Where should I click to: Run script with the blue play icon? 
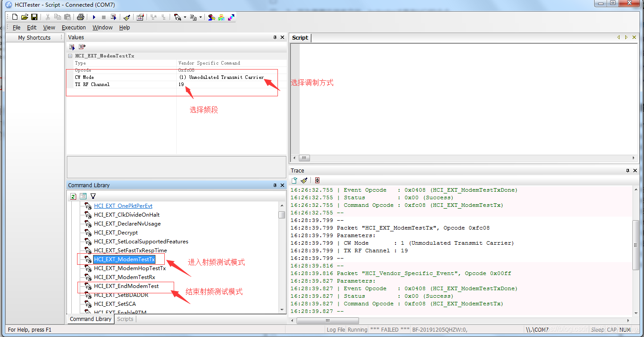tap(94, 17)
